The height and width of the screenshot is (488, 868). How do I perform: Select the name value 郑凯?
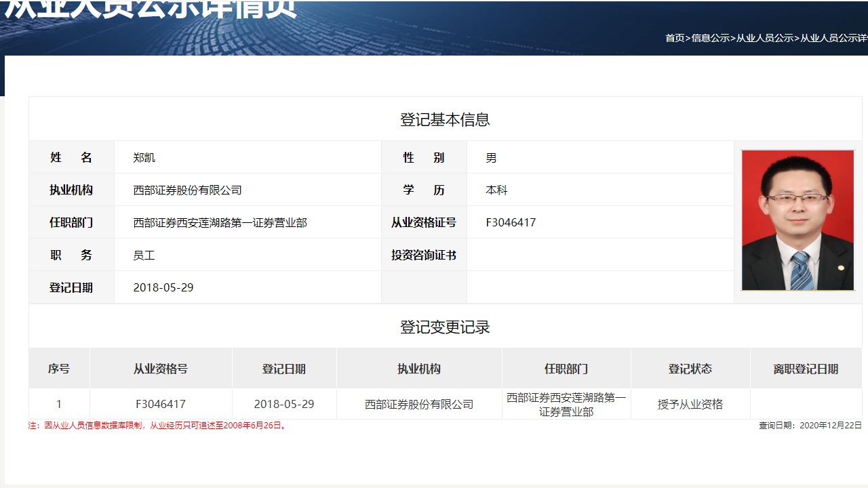pyautogui.click(x=144, y=158)
